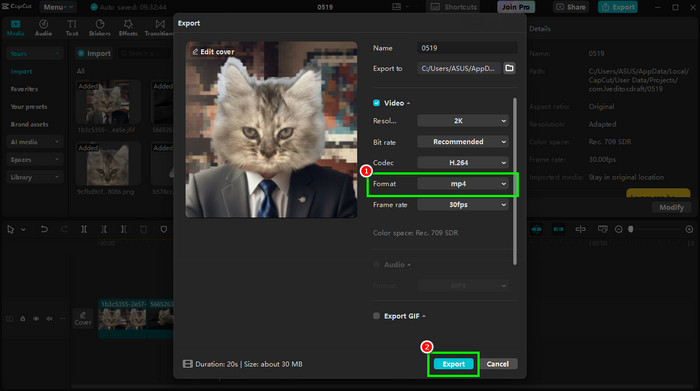Open the Bit rate Recommended dropdown
700x391 pixels.
pyautogui.click(x=463, y=141)
